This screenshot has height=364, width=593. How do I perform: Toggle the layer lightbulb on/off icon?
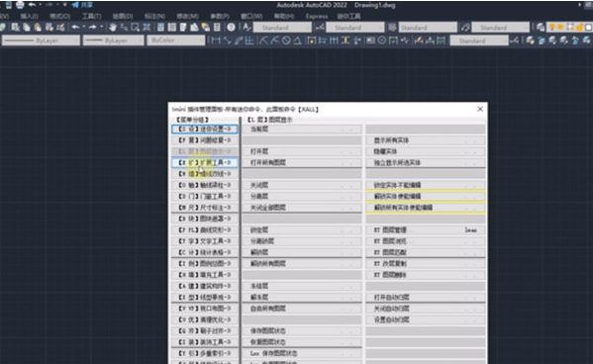pos(552,28)
